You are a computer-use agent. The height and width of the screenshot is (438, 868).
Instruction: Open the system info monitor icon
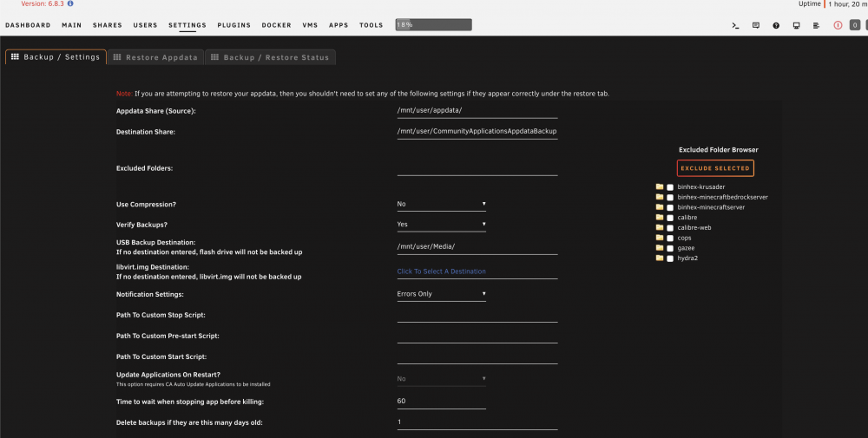click(x=796, y=25)
